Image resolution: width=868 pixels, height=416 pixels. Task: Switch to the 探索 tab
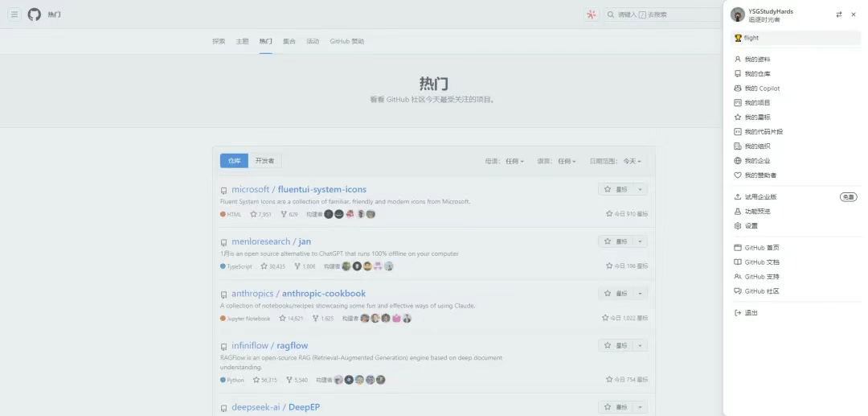tap(219, 41)
